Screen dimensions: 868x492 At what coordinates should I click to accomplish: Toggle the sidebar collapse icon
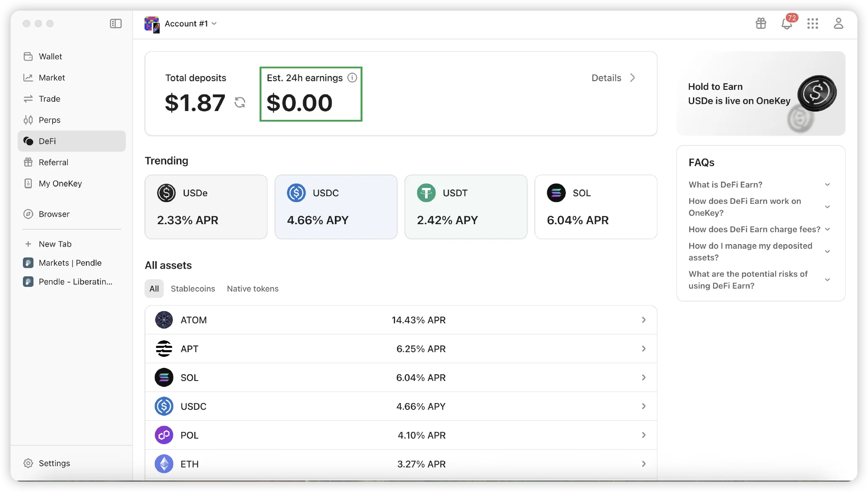click(116, 24)
